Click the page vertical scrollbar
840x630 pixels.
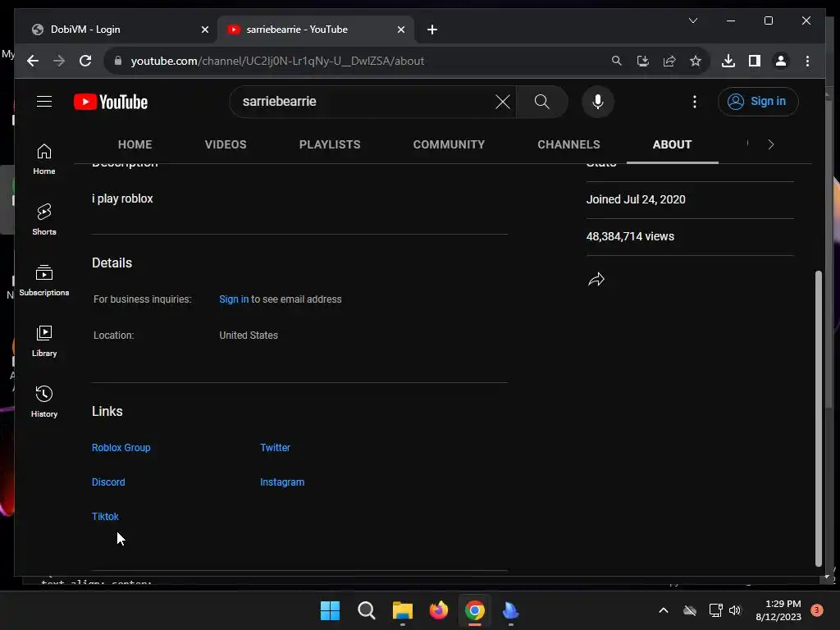pos(818,418)
